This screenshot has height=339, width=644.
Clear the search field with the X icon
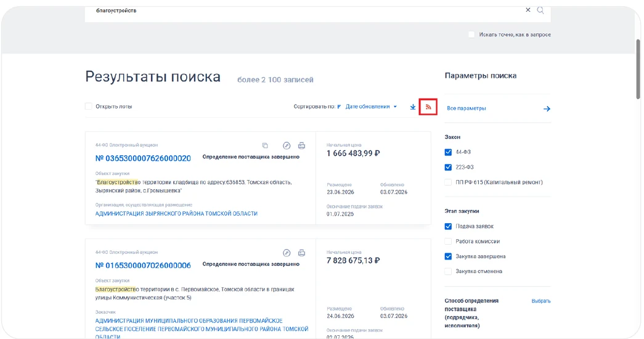[x=528, y=10]
